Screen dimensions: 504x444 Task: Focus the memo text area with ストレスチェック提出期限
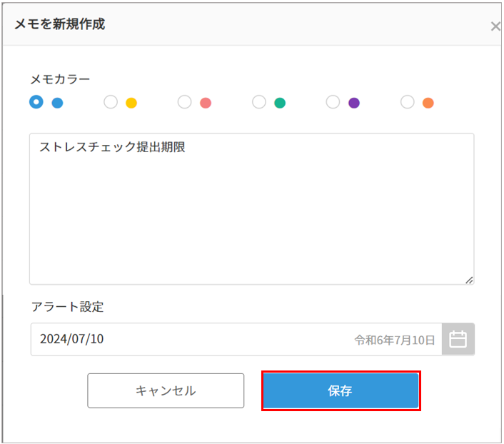point(252,209)
